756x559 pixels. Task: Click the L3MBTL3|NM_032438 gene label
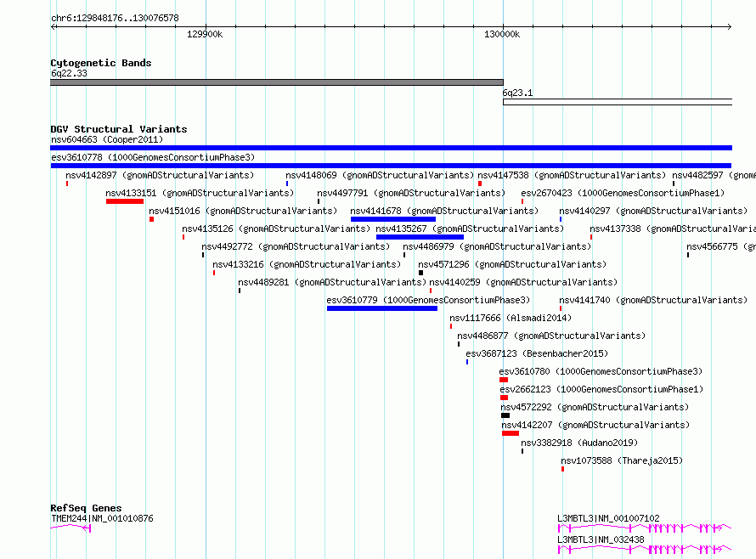coord(601,539)
